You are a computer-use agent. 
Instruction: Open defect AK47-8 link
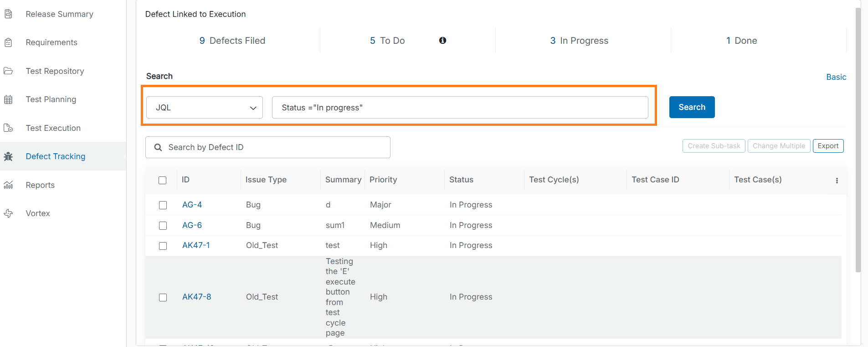pos(196,297)
